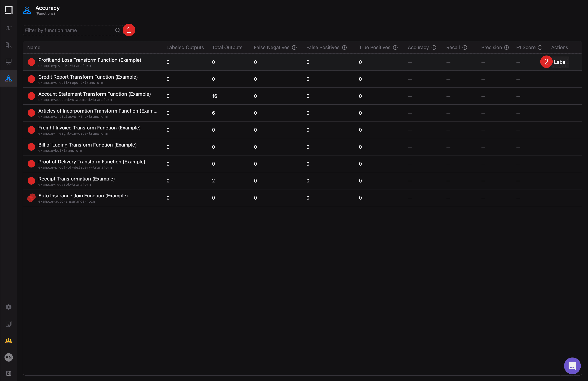Click the info icon beside False Negatives
588x381 pixels.
point(295,47)
